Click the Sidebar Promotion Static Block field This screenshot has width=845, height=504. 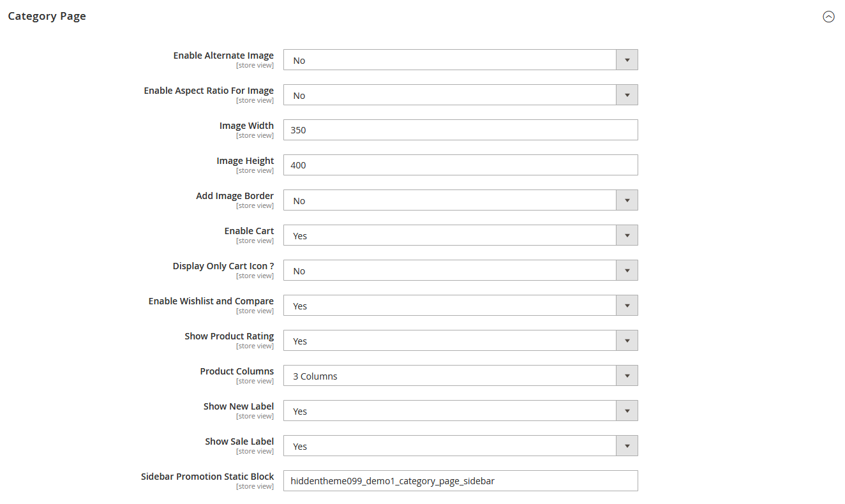pos(461,480)
